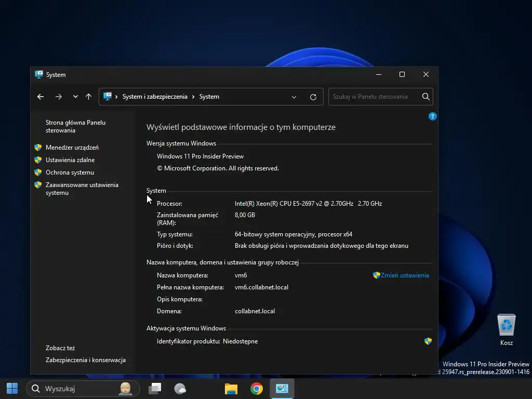Click shield icon beside Ochrona systemu
532x399 pixels.
pyautogui.click(x=38, y=172)
